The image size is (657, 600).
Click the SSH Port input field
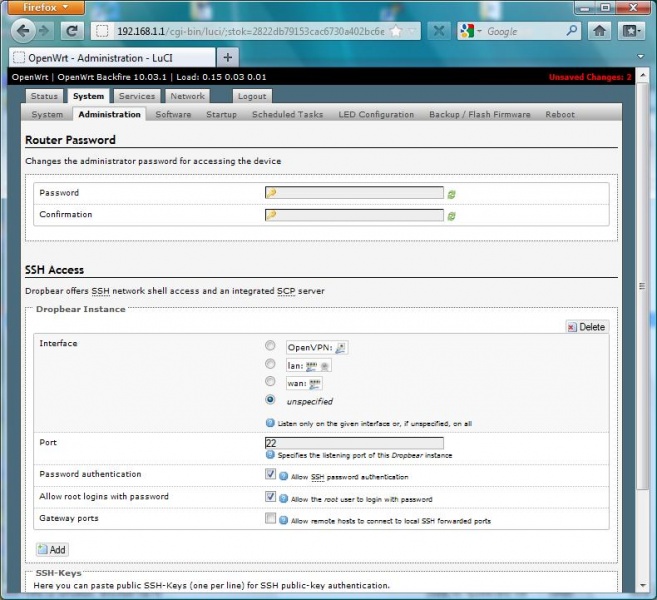tap(354, 443)
